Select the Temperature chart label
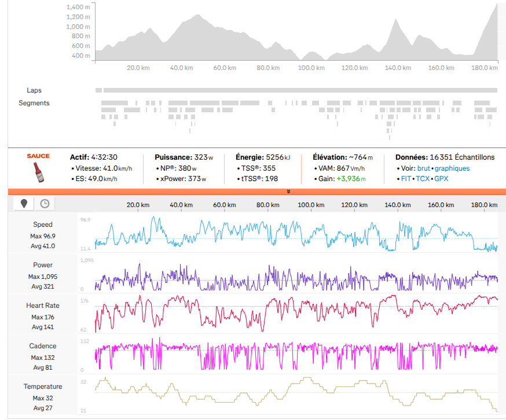This screenshot has height=420, width=506. 43,386
